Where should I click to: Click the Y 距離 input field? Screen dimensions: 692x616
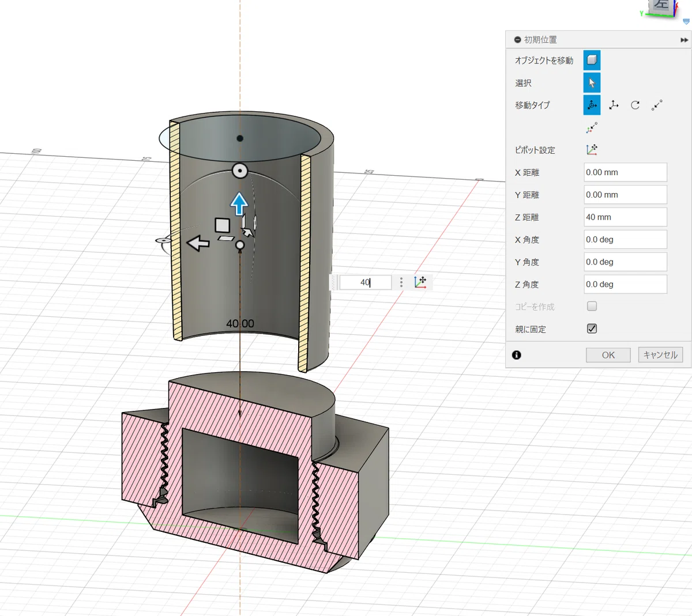pos(625,195)
